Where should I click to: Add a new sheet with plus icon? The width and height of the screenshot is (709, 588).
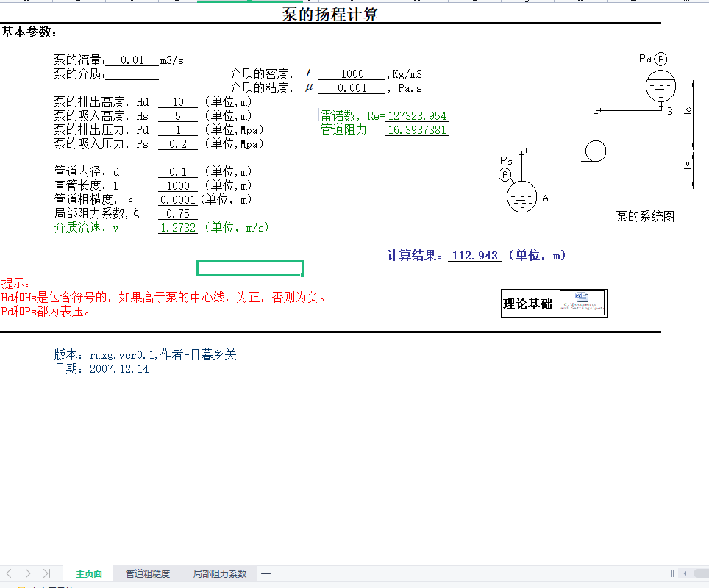coord(266,573)
